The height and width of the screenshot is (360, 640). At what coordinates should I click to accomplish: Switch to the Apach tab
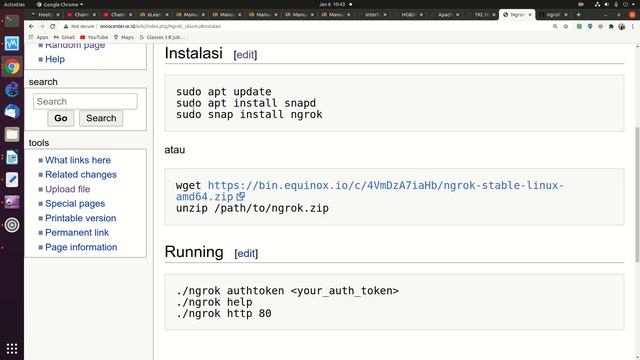pyautogui.click(x=444, y=14)
